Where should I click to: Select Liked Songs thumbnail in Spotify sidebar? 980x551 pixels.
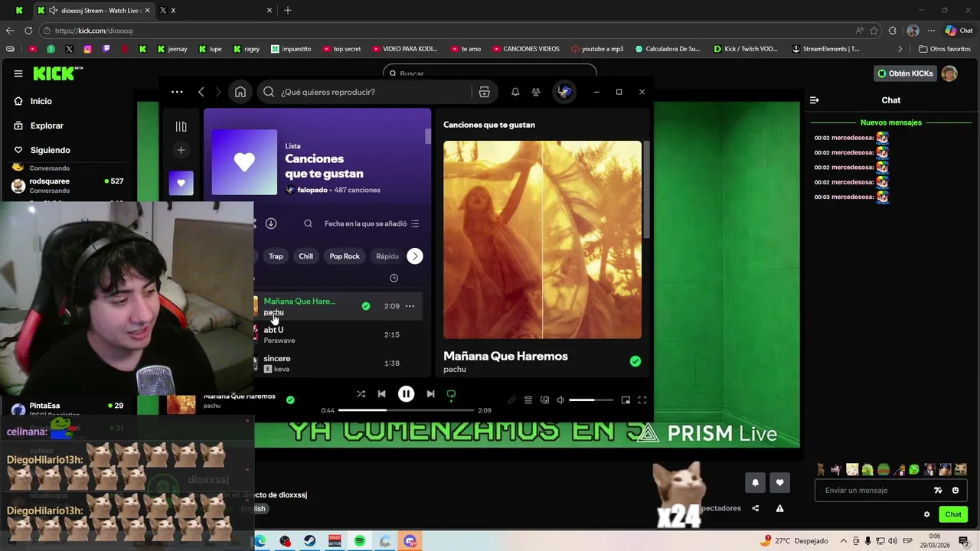click(x=181, y=183)
